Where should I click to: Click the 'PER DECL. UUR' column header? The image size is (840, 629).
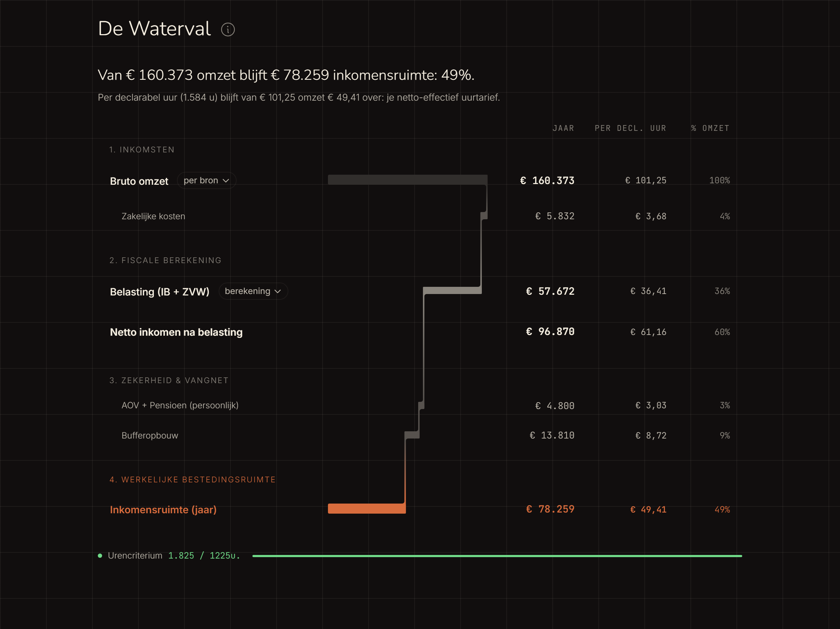pyautogui.click(x=630, y=128)
